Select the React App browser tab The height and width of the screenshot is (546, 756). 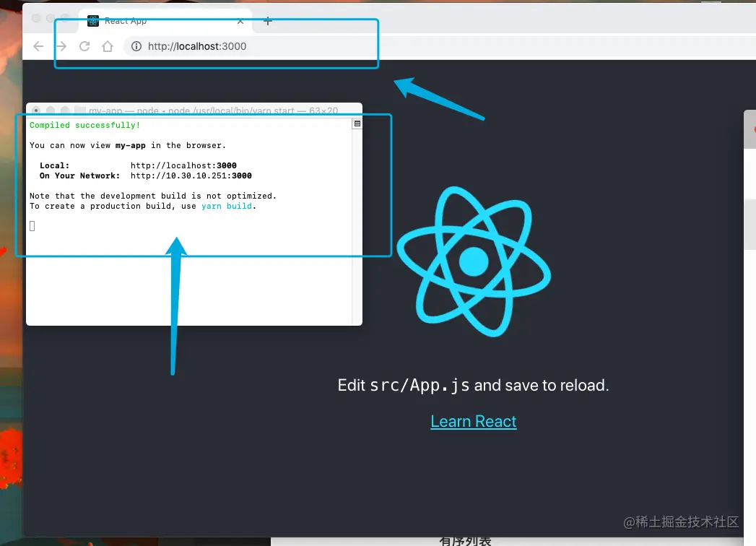[x=165, y=21]
